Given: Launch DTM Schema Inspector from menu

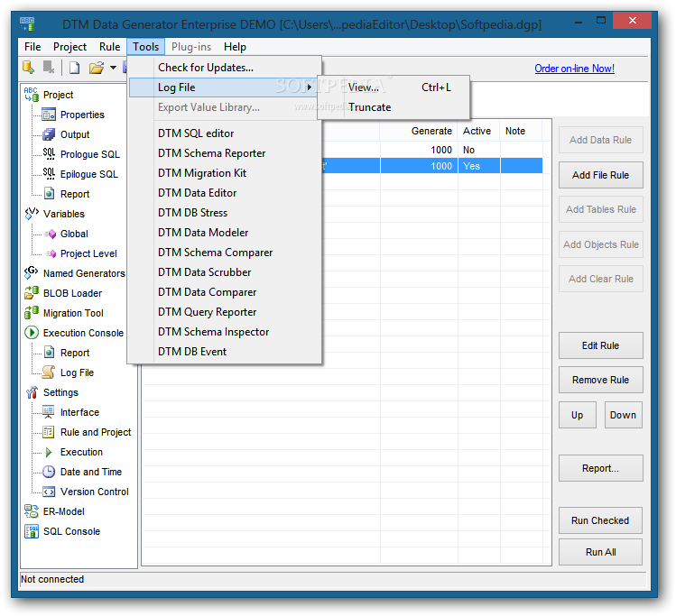Looking at the screenshot, I should pyautogui.click(x=225, y=332).
